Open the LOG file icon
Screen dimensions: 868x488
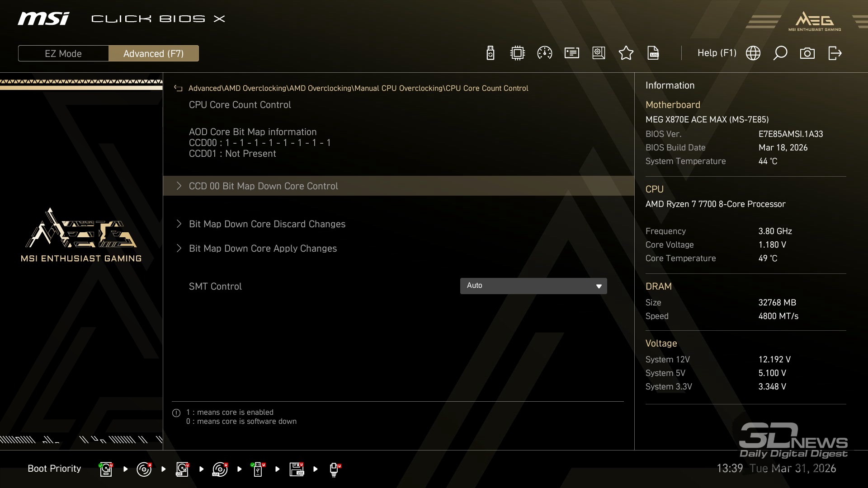click(653, 53)
